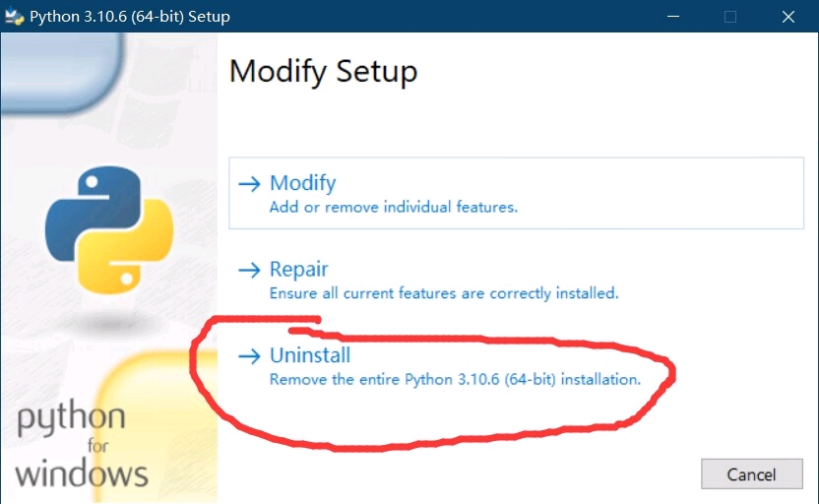Choose the Repair option label

click(x=298, y=270)
